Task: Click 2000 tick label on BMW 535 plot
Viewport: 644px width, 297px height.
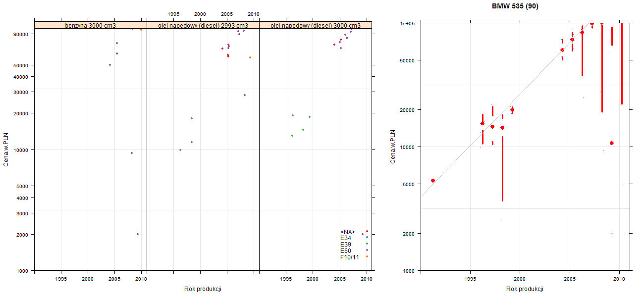Action: pos(409,234)
